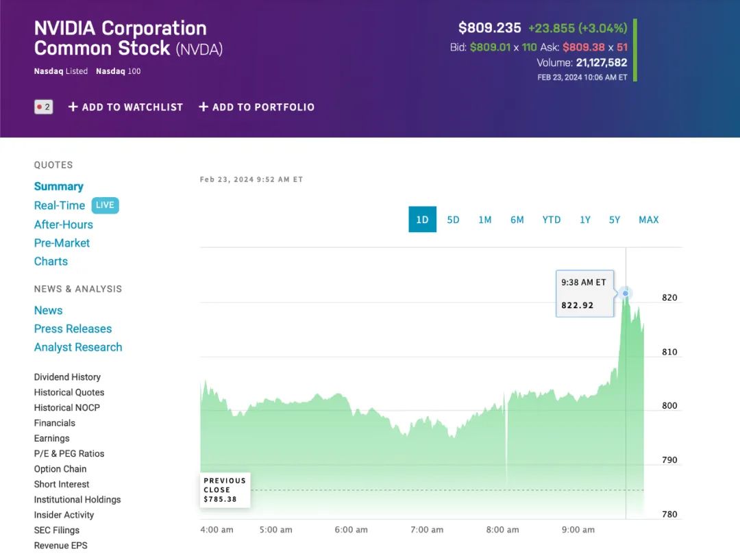Select the 1D chart range tab
This screenshot has width=740, height=560.
pyautogui.click(x=422, y=220)
